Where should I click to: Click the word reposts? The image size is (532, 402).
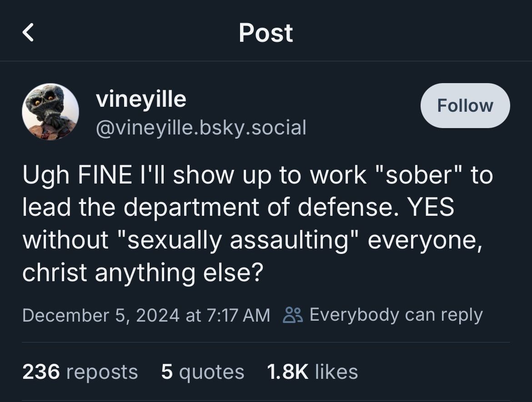click(102, 372)
